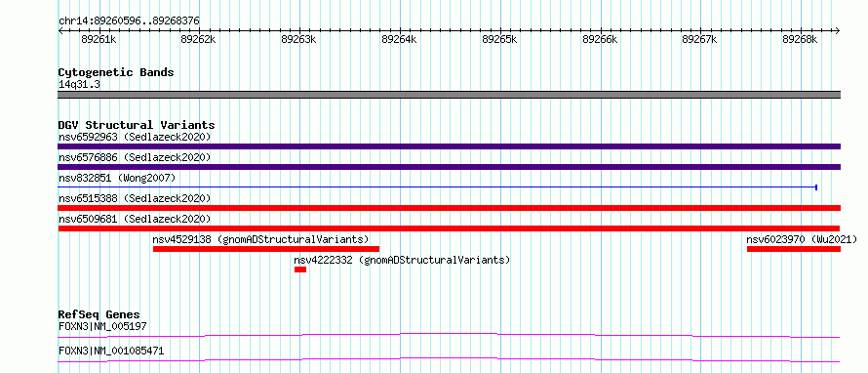Click the ruler's right arrowhead
868x373 pixels.
pos(837,31)
